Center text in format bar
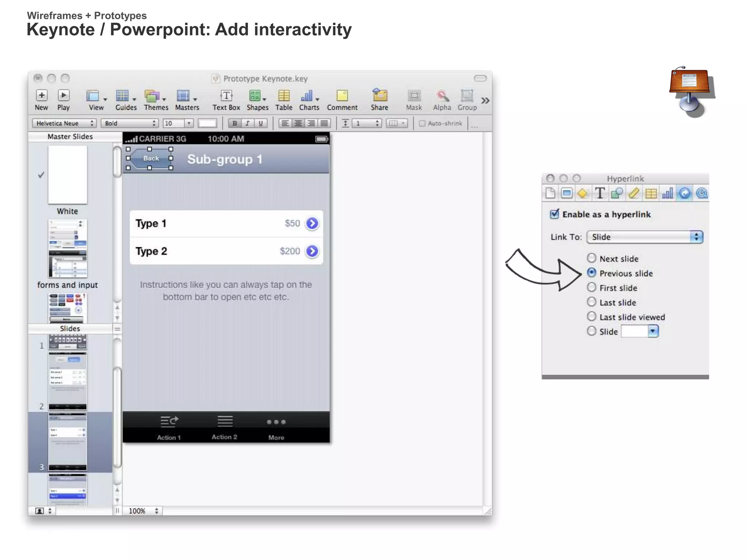The height and width of the screenshot is (560, 747). pos(298,123)
